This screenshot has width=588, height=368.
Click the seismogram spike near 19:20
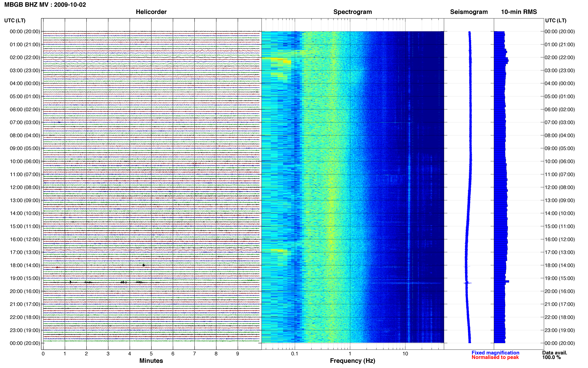point(467,283)
